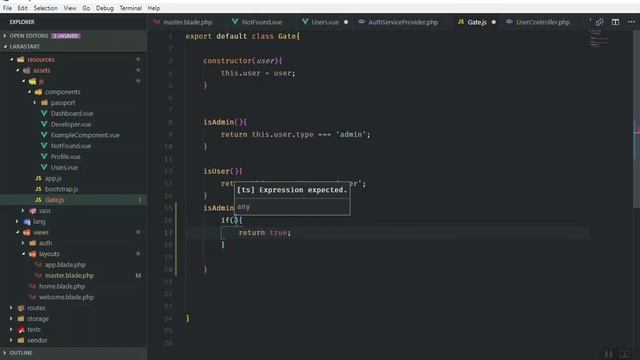Image resolution: width=640 pixels, height=360 pixels.
Task: Open editor more actions menu
Action: (x=631, y=22)
